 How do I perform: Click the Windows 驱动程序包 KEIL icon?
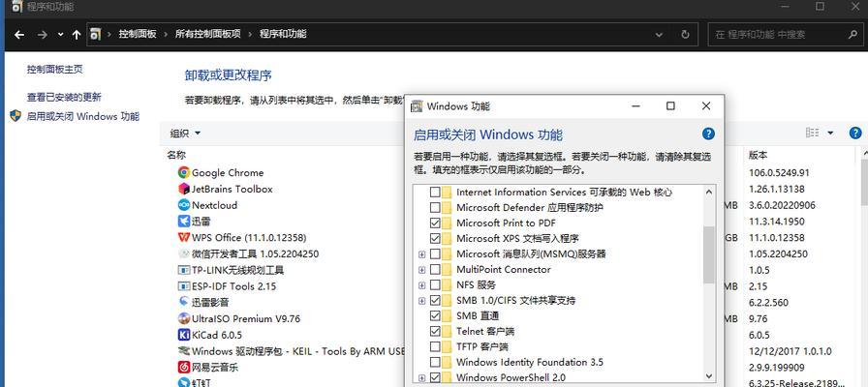click(184, 351)
